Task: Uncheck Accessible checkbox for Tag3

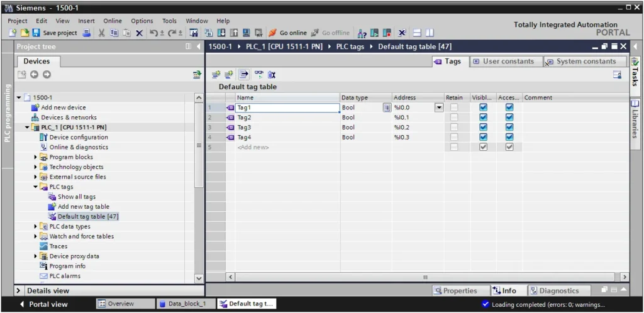Action: (x=509, y=127)
